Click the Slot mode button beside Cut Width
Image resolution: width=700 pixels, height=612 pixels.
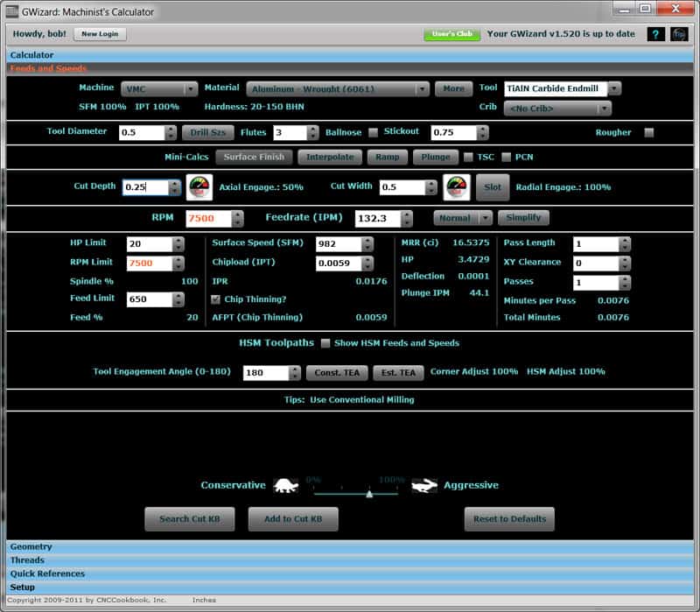pos(493,186)
